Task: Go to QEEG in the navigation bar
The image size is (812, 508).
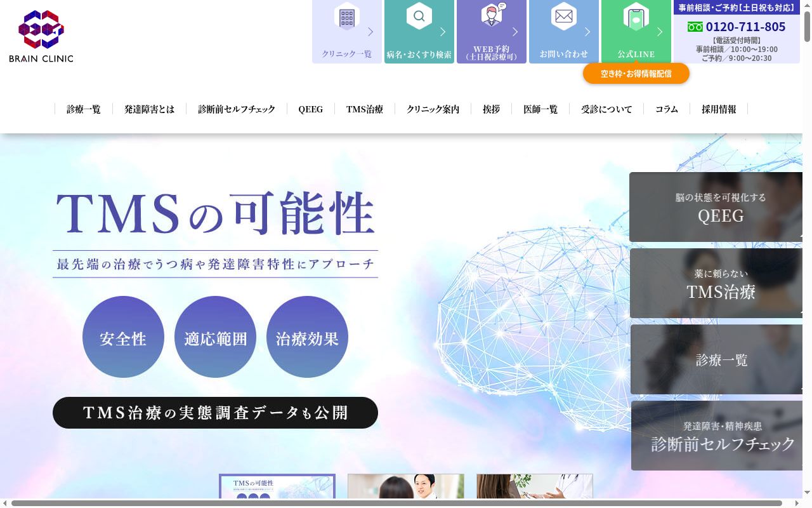Action: coord(311,109)
